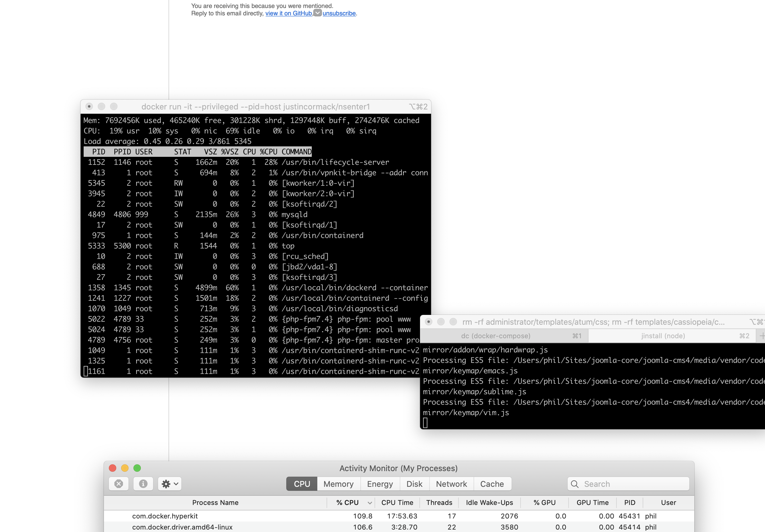This screenshot has width=765, height=532.
Task: Click the stop process icon in Activity Monitor
Action: click(x=119, y=484)
